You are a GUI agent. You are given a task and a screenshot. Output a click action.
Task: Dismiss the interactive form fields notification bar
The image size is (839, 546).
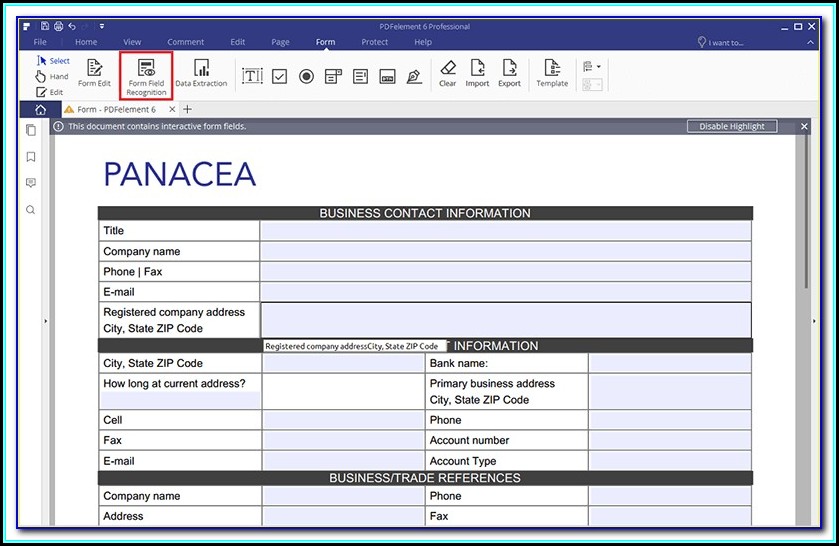[804, 126]
